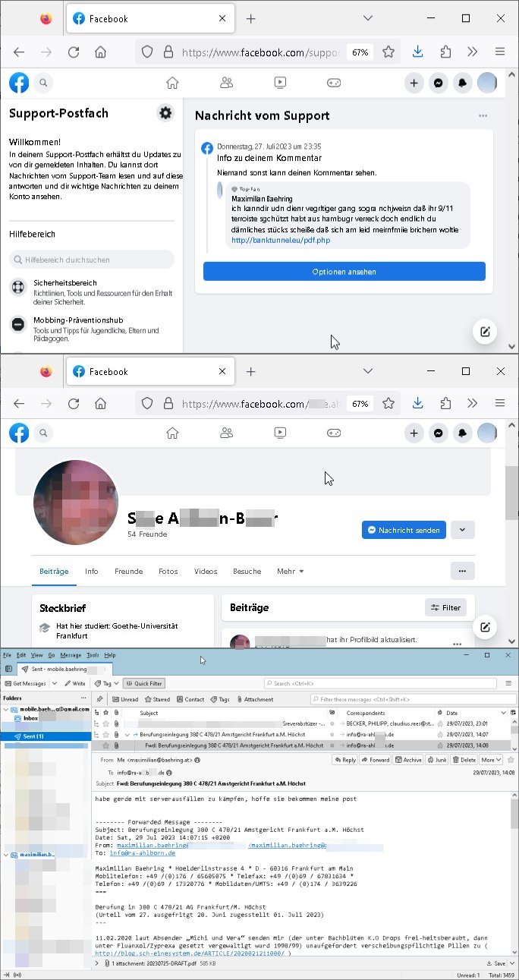Click Filter button in Beiträge section

click(x=446, y=607)
